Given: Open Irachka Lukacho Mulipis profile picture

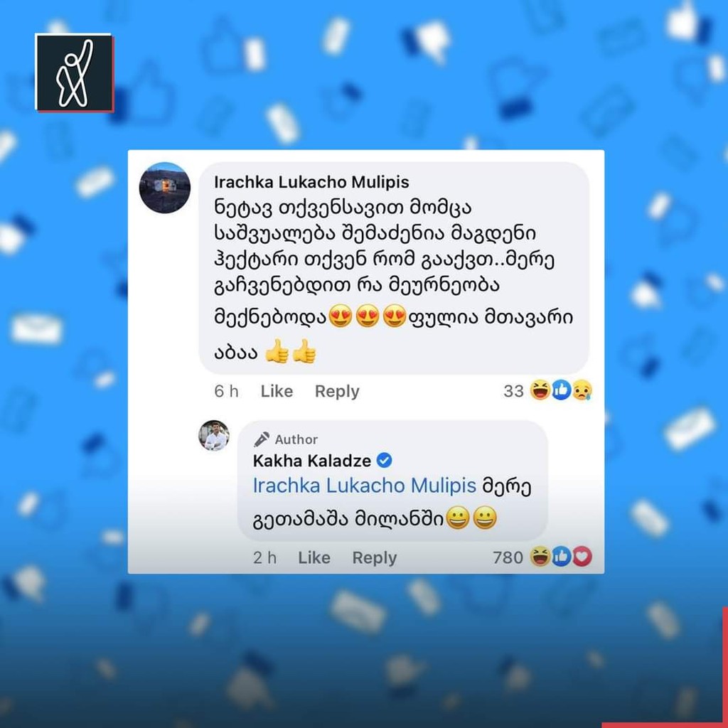Looking at the screenshot, I should coord(165,188).
